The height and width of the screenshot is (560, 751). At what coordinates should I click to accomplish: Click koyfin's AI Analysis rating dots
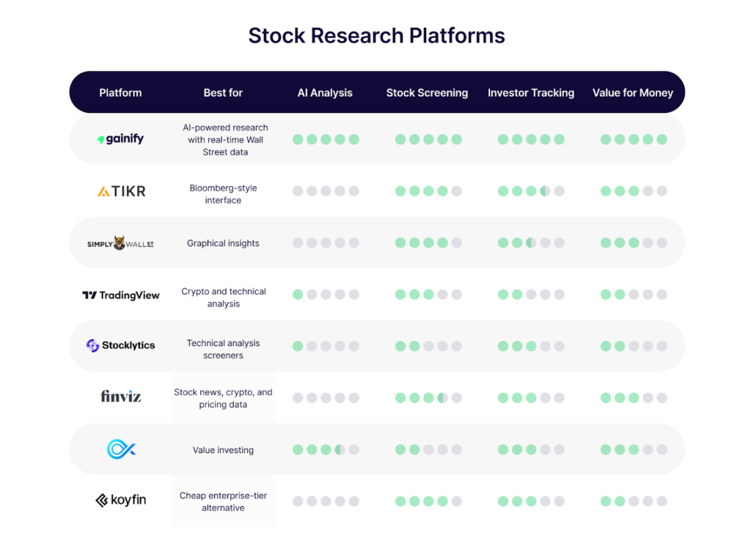point(326,501)
